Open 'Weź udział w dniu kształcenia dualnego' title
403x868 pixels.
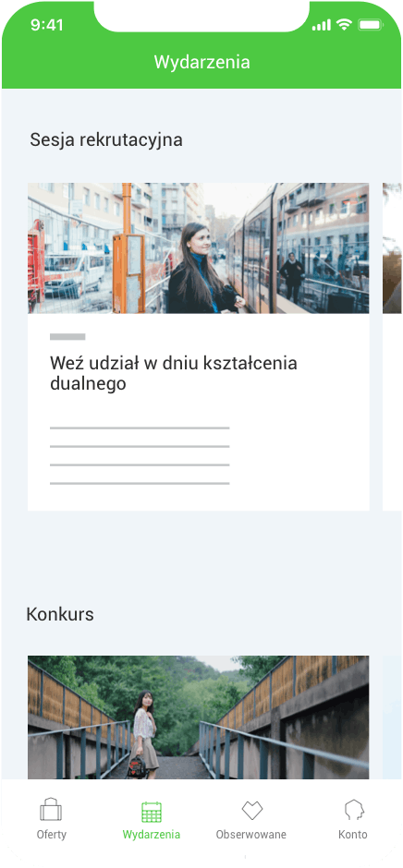coord(174,373)
